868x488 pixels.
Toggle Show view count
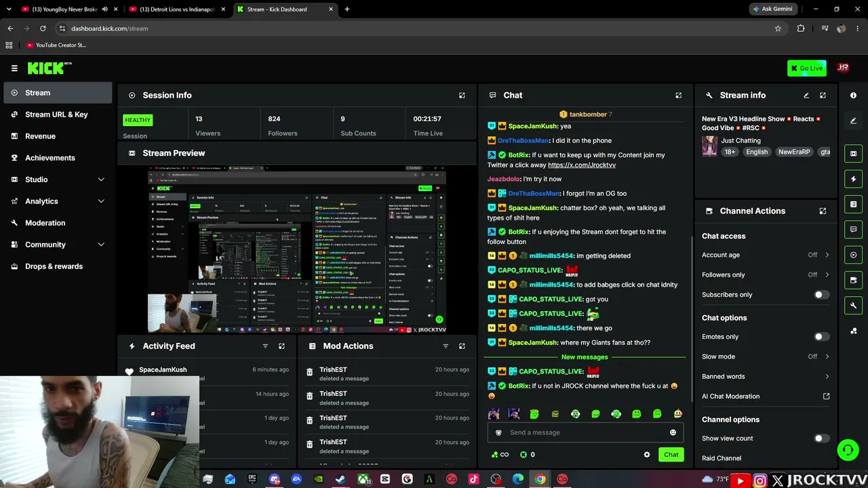coord(821,439)
